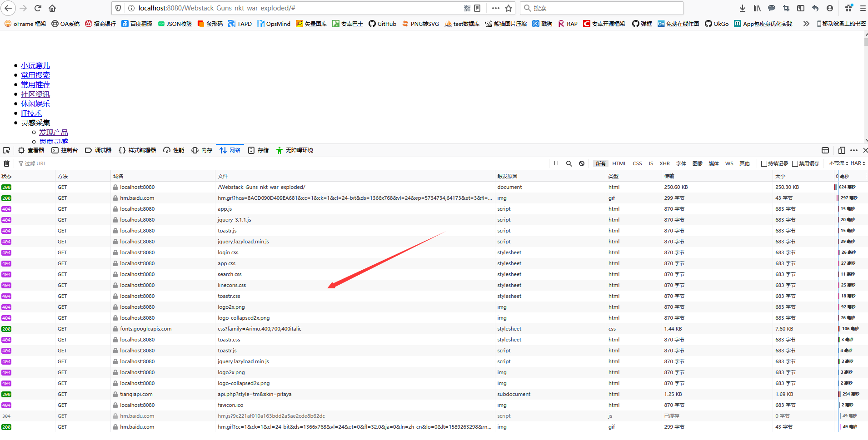Enable the 禁用缓存 option

(795, 163)
